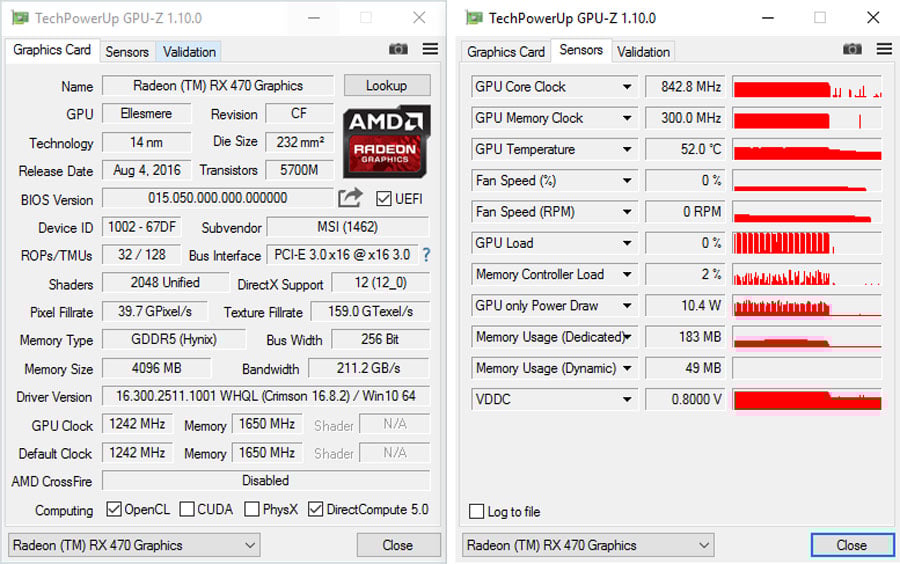Click the Memory Type GDDR5 (Hynix) field
The height and width of the screenshot is (564, 900).
(174, 339)
